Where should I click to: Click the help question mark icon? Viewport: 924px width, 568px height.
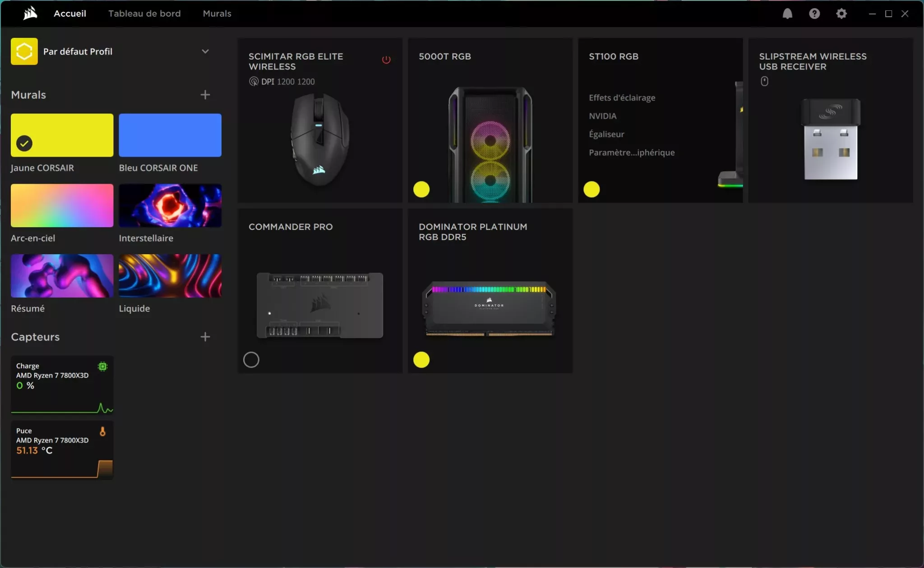(814, 14)
